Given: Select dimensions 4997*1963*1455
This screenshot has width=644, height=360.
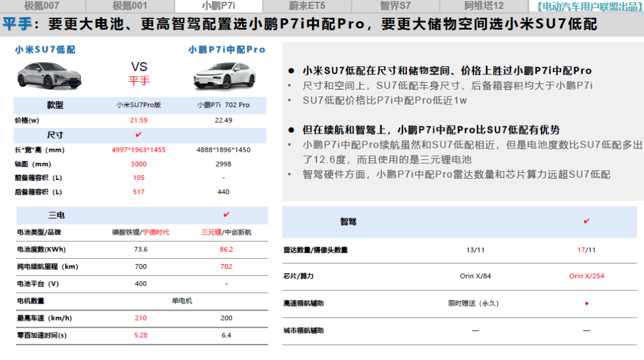Looking at the screenshot, I should (x=139, y=150).
